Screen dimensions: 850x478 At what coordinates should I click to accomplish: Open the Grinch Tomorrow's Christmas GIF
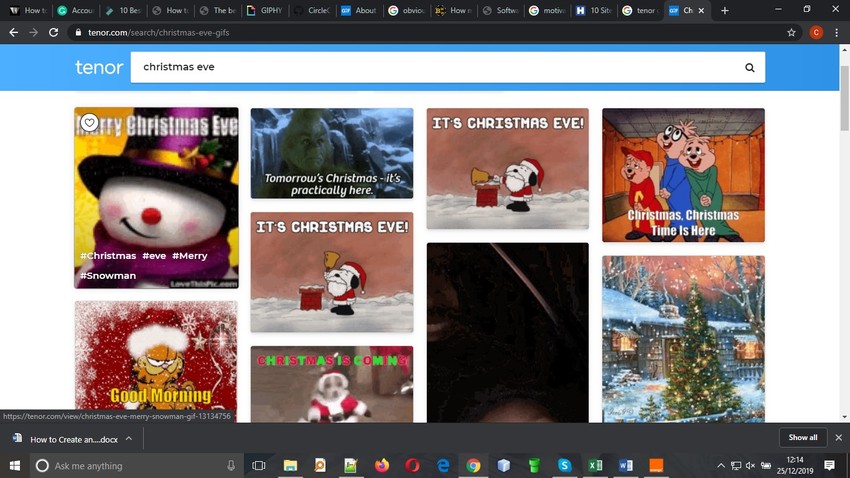click(332, 153)
